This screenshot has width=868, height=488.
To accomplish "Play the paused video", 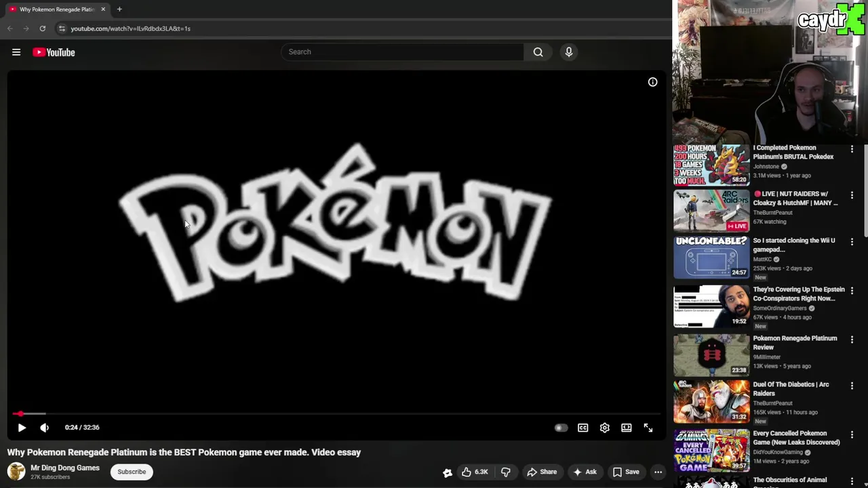I will 22,428.
